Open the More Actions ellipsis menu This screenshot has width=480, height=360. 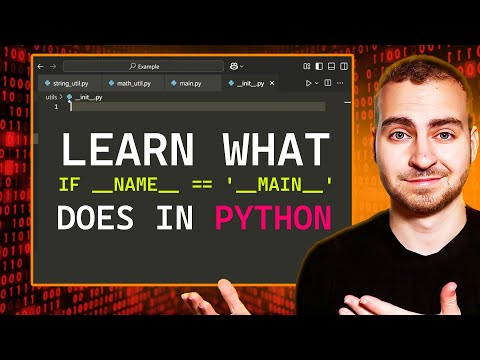(x=340, y=83)
